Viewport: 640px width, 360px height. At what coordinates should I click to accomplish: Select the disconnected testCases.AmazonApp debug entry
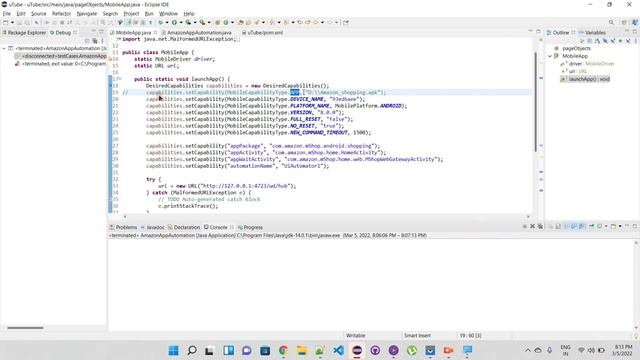pyautogui.click(x=61, y=56)
